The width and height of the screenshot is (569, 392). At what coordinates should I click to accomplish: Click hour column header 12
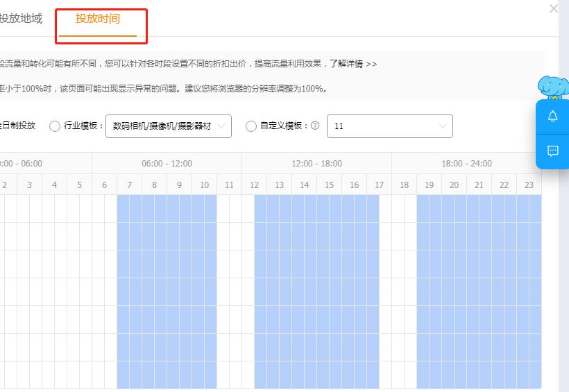pos(255,185)
